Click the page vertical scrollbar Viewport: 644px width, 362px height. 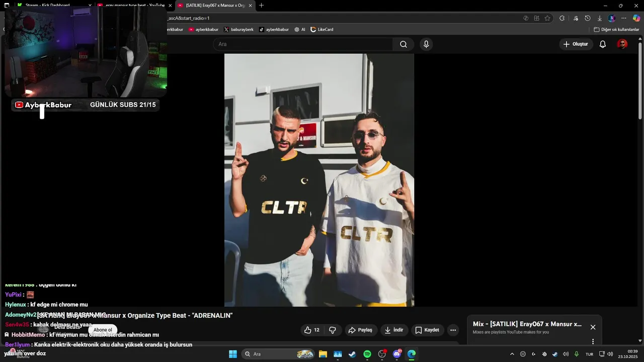tap(640, 80)
